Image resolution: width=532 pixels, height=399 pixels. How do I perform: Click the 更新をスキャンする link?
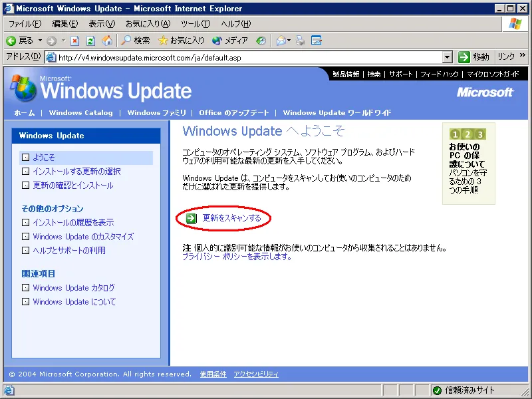click(231, 218)
